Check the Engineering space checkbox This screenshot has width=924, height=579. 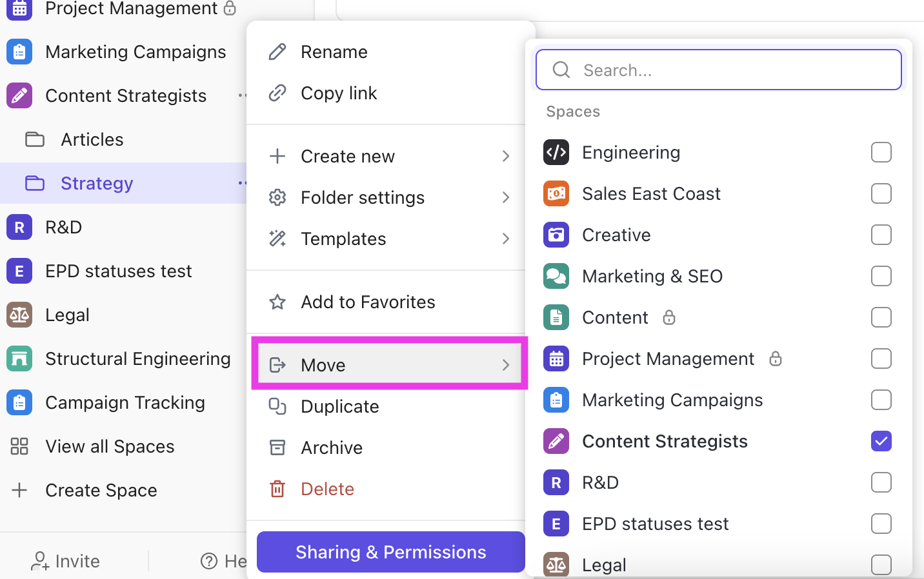point(881,153)
